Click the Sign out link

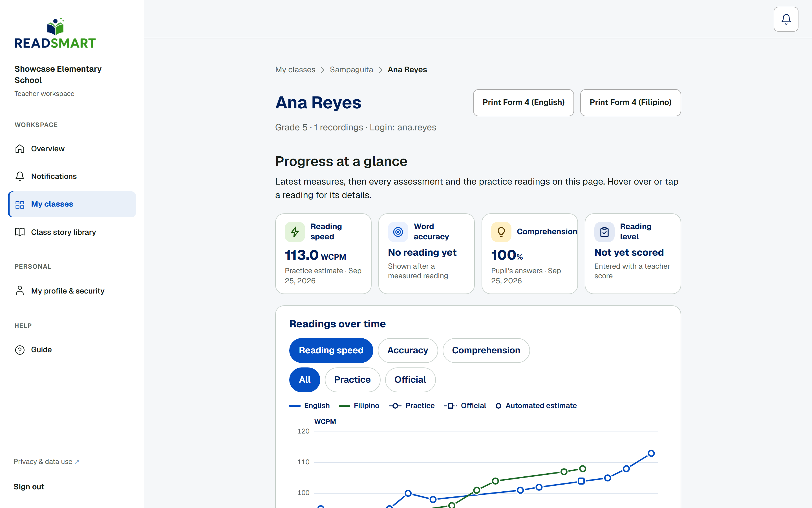(x=29, y=487)
